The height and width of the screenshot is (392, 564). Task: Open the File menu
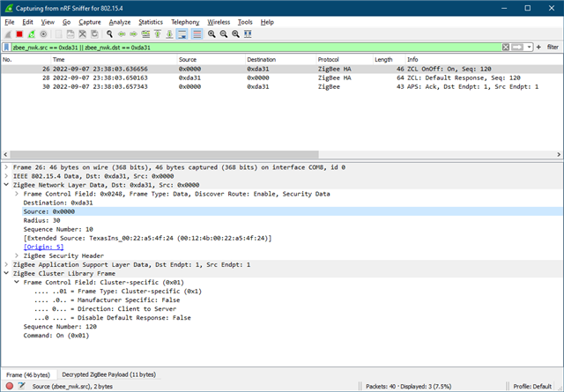(x=10, y=22)
